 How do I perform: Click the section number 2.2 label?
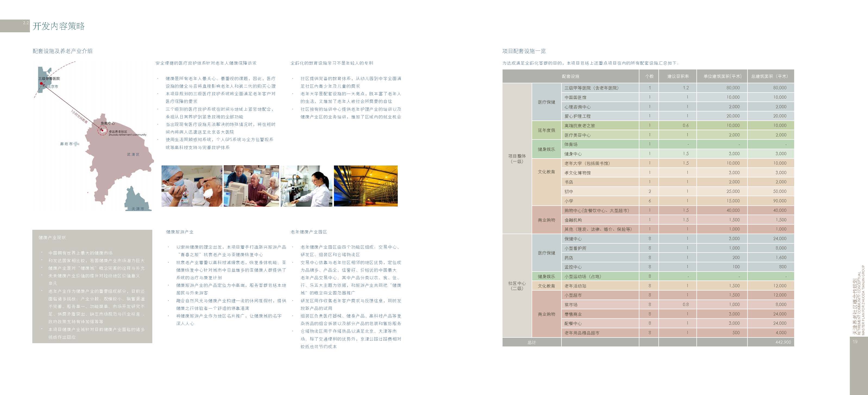click(x=26, y=23)
